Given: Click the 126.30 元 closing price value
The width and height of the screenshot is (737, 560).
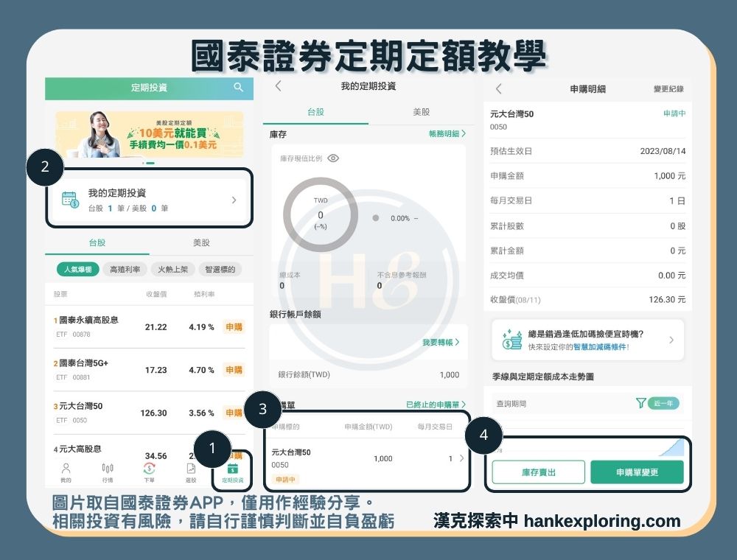Looking at the screenshot, I should pyautogui.click(x=668, y=299).
